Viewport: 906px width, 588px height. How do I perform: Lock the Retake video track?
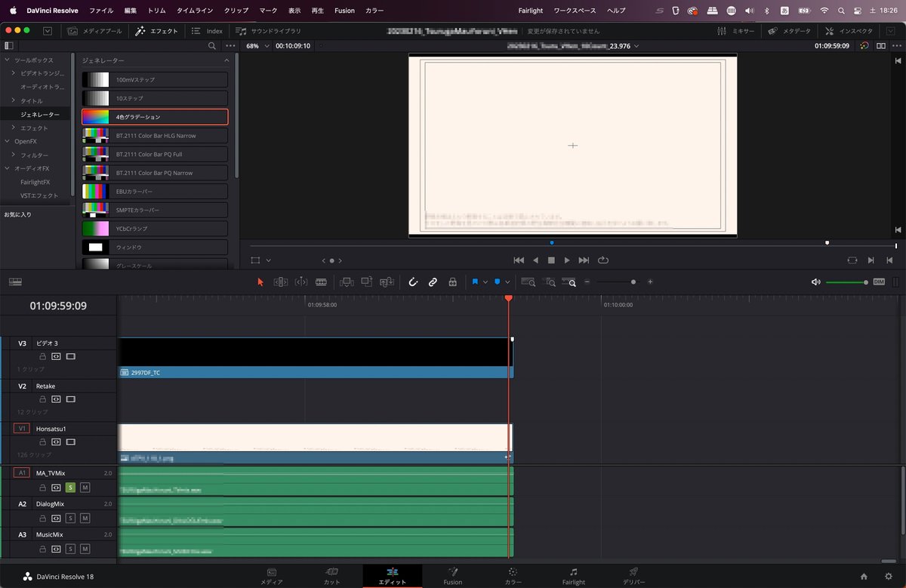coord(43,399)
